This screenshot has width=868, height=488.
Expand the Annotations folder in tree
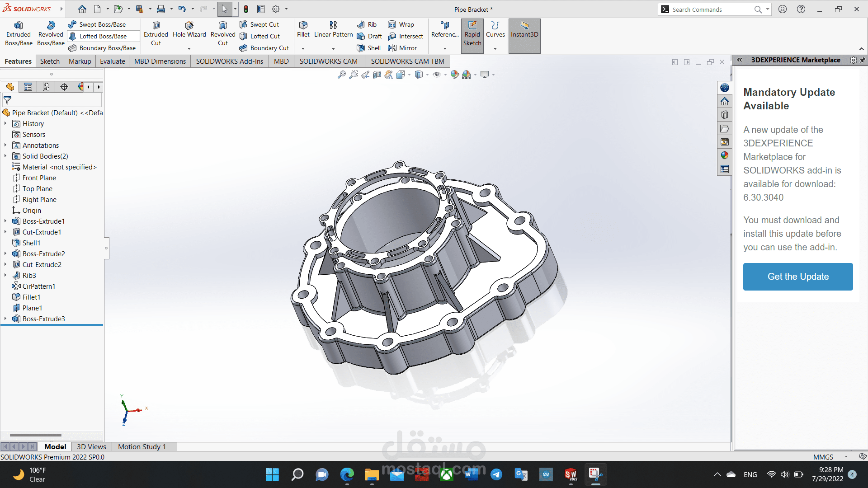pos(5,145)
